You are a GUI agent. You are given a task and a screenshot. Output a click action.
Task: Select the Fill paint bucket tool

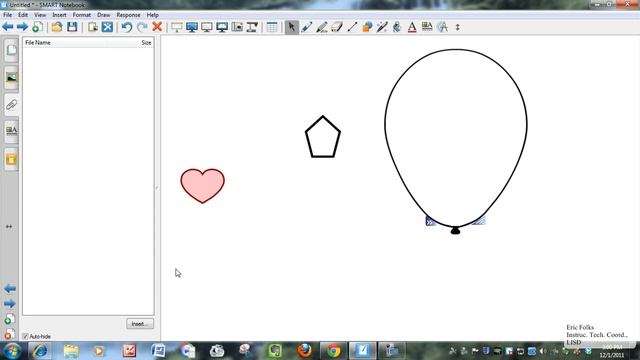click(397, 27)
